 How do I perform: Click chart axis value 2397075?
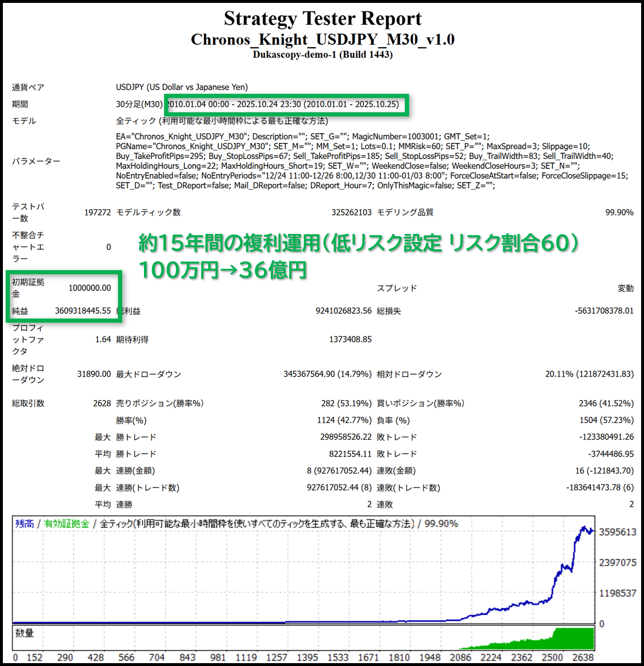(x=618, y=563)
